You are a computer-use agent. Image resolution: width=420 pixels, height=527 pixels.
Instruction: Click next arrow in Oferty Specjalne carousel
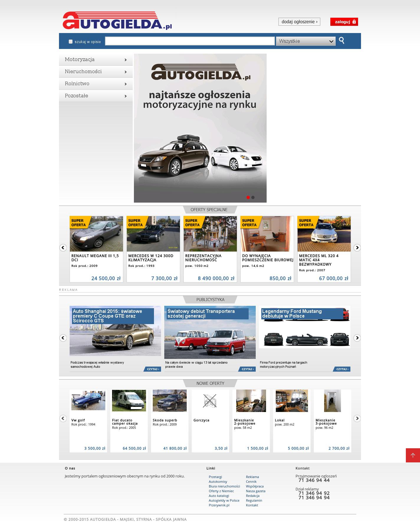[357, 248]
